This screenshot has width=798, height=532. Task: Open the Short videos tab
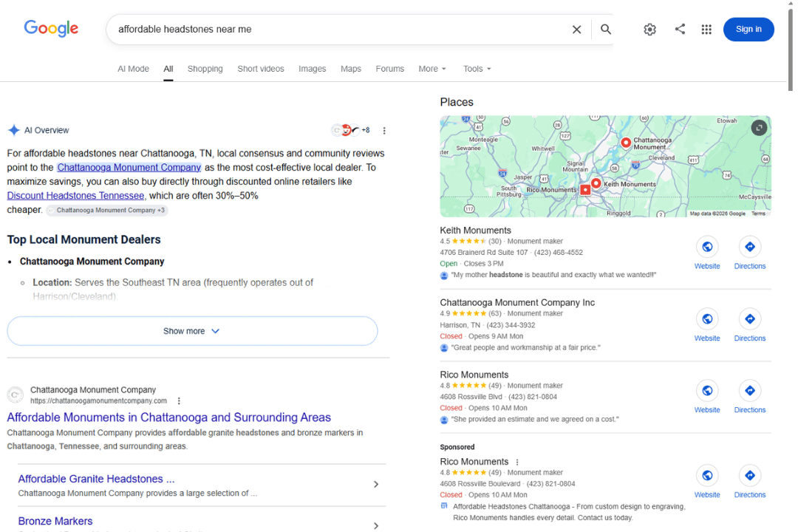click(x=261, y=69)
